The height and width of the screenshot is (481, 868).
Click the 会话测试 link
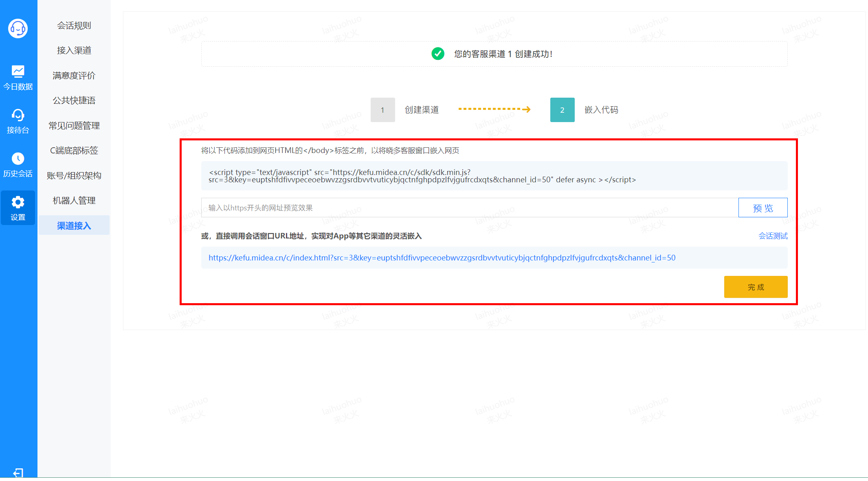point(773,236)
